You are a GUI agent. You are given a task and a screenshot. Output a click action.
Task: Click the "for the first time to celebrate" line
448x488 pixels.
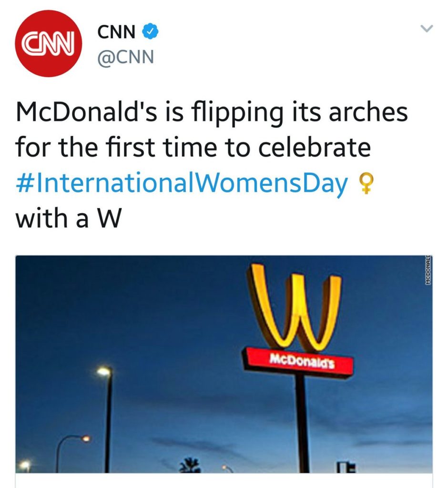[193, 148]
